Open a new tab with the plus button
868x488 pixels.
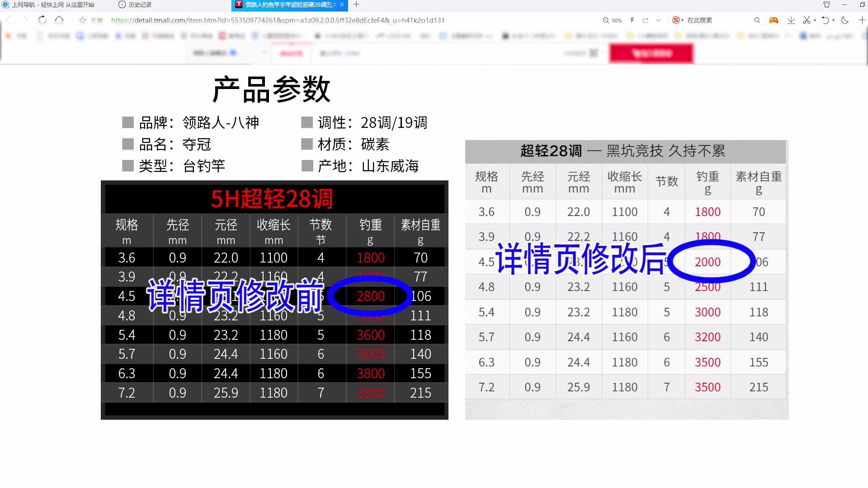click(x=357, y=5)
